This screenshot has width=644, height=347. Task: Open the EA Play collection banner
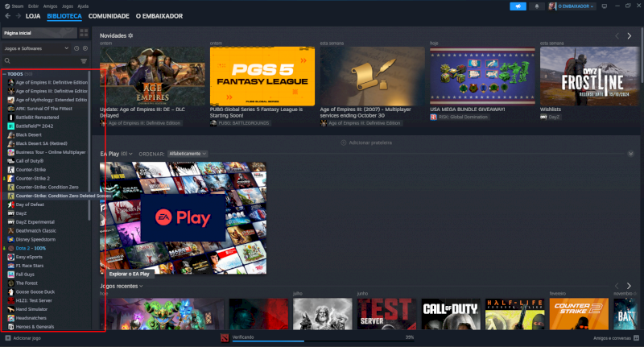click(184, 217)
